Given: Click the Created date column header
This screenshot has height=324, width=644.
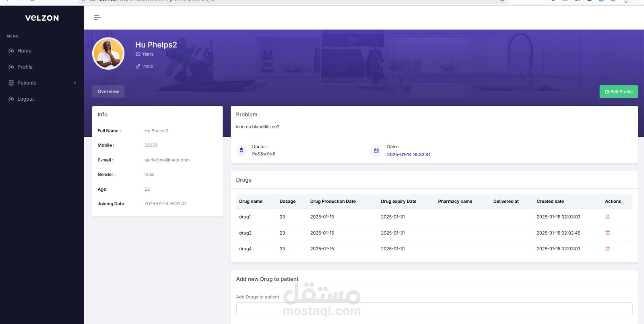Looking at the screenshot, I should [550, 201].
